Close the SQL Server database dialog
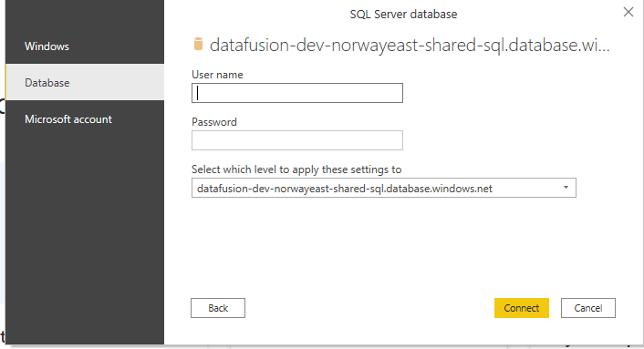This screenshot has width=644, height=349. 628,12
